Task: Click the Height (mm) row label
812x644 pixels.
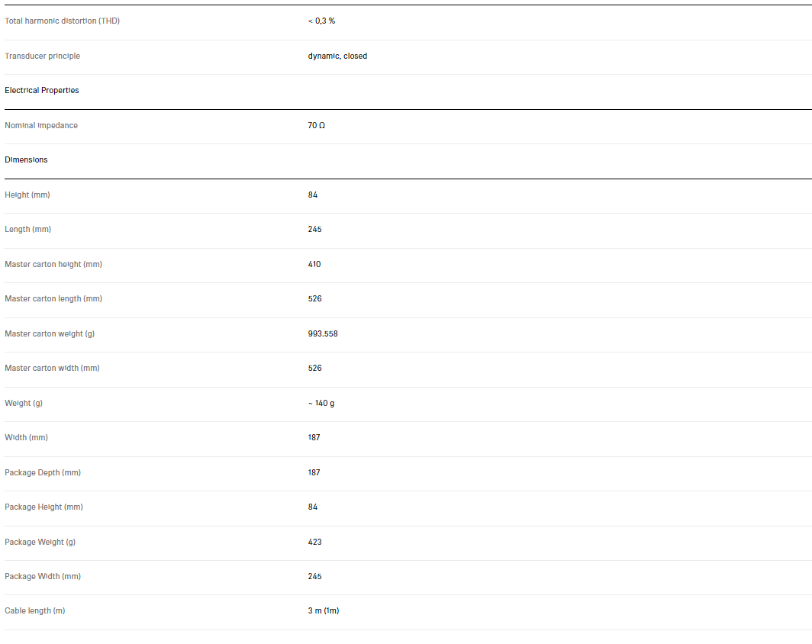Action: click(27, 195)
